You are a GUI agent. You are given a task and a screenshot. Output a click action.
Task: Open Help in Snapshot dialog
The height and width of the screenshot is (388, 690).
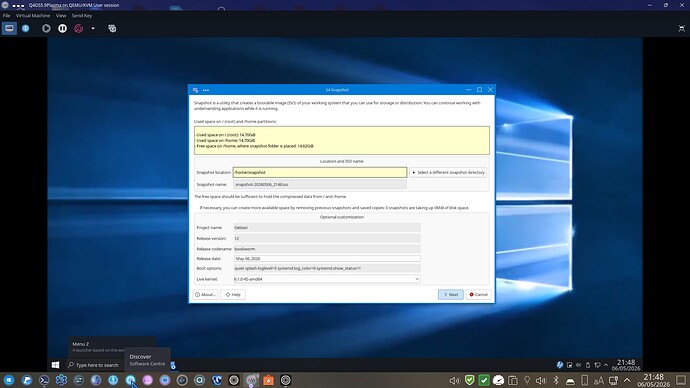(233, 294)
